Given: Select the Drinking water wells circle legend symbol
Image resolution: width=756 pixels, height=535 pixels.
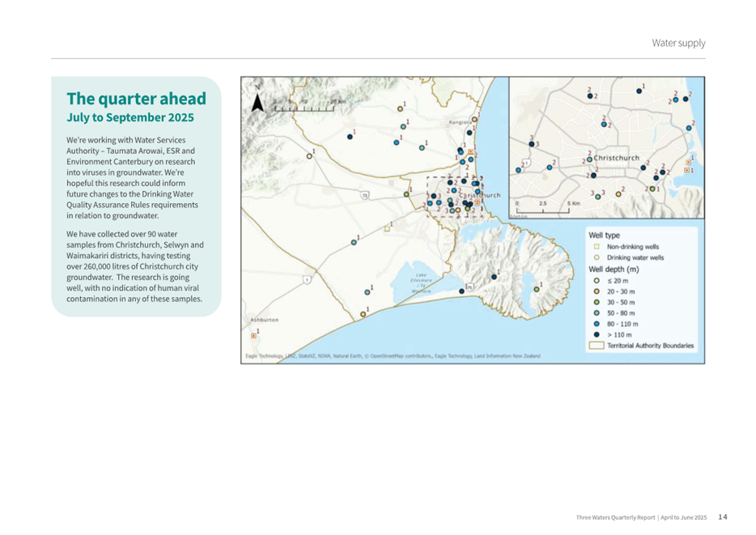Looking at the screenshot, I should (597, 257).
